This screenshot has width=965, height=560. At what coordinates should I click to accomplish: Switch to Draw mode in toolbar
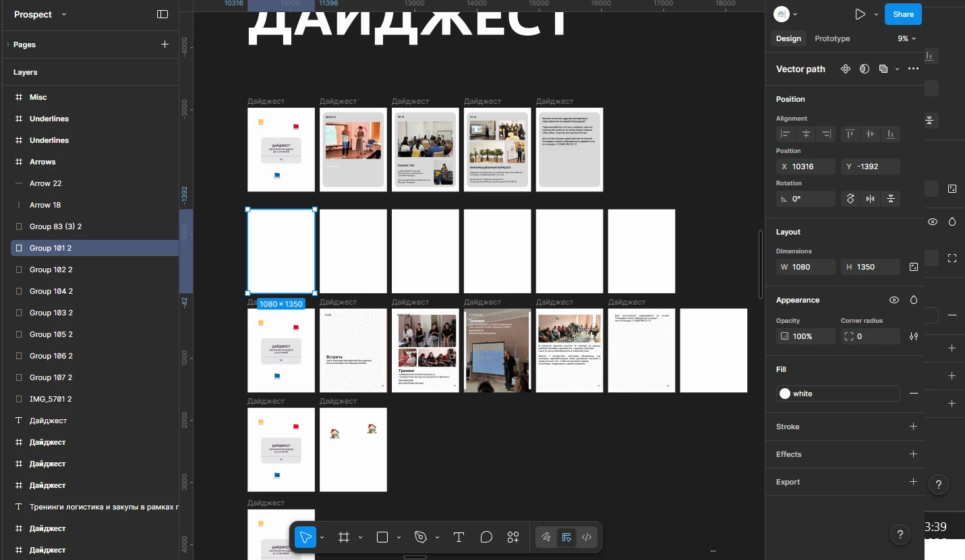click(x=546, y=537)
